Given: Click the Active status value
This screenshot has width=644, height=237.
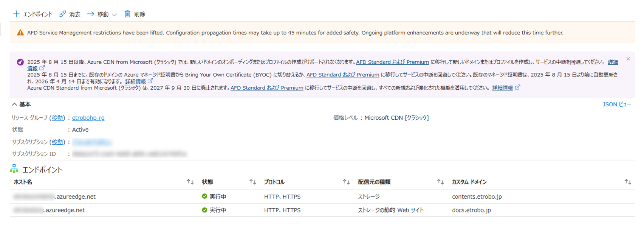Looking at the screenshot, I should point(80,129).
